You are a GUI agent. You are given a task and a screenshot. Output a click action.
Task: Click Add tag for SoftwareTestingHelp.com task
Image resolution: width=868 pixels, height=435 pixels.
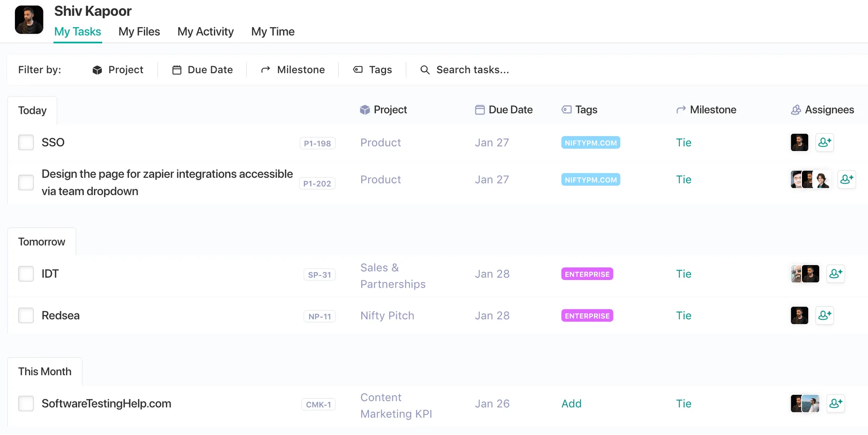[571, 403]
